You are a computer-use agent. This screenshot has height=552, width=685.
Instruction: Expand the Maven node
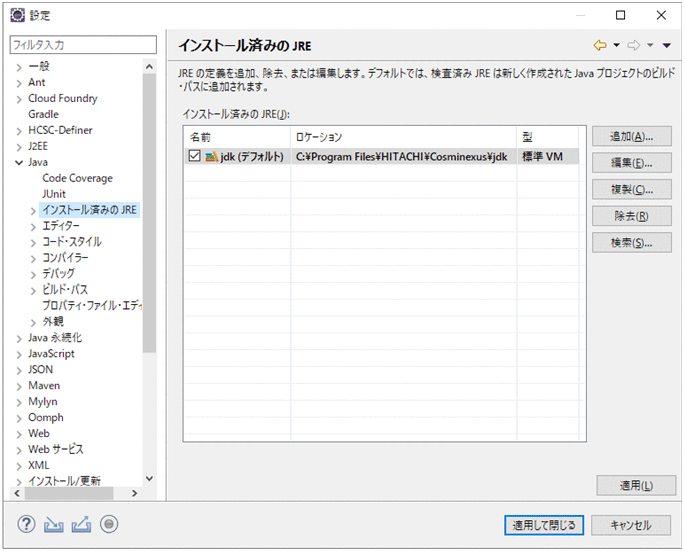(x=19, y=387)
